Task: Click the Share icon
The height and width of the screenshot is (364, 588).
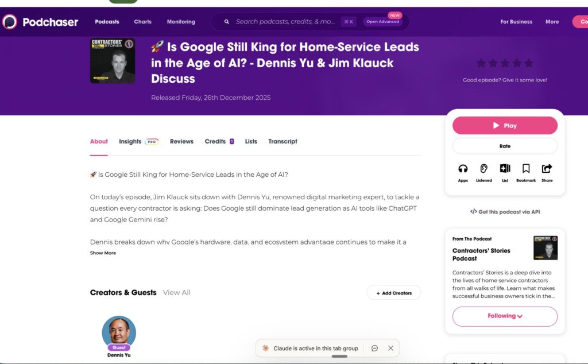Action: (547, 169)
